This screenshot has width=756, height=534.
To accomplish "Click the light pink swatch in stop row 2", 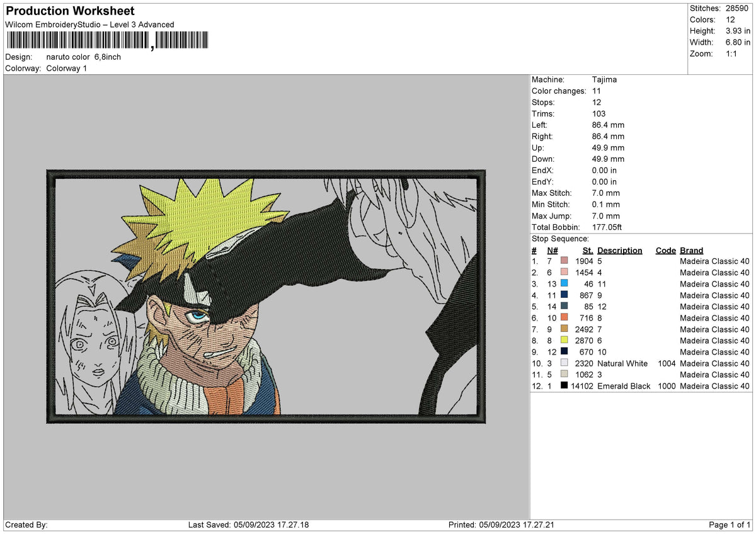I will (x=564, y=273).
